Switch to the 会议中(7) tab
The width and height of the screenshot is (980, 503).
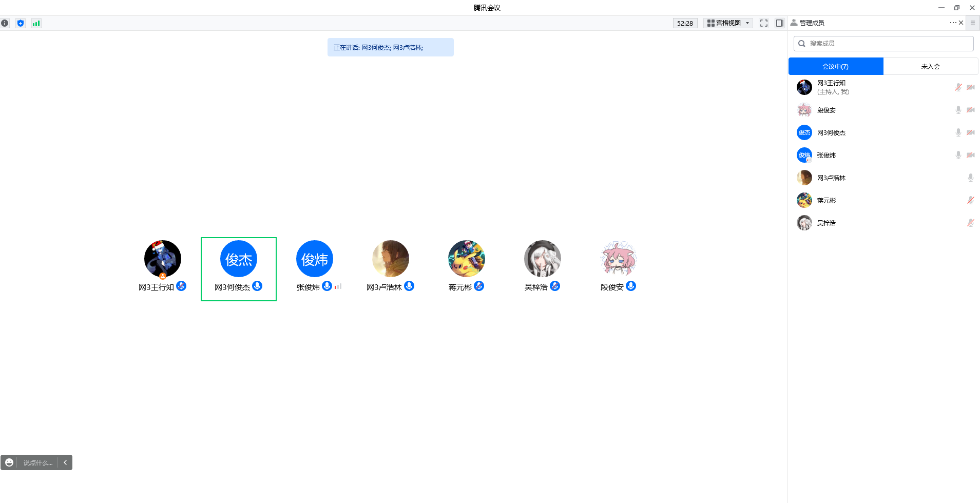pos(836,66)
